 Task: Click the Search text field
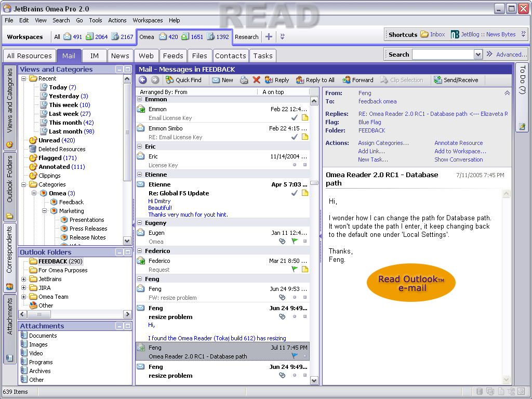pos(443,54)
